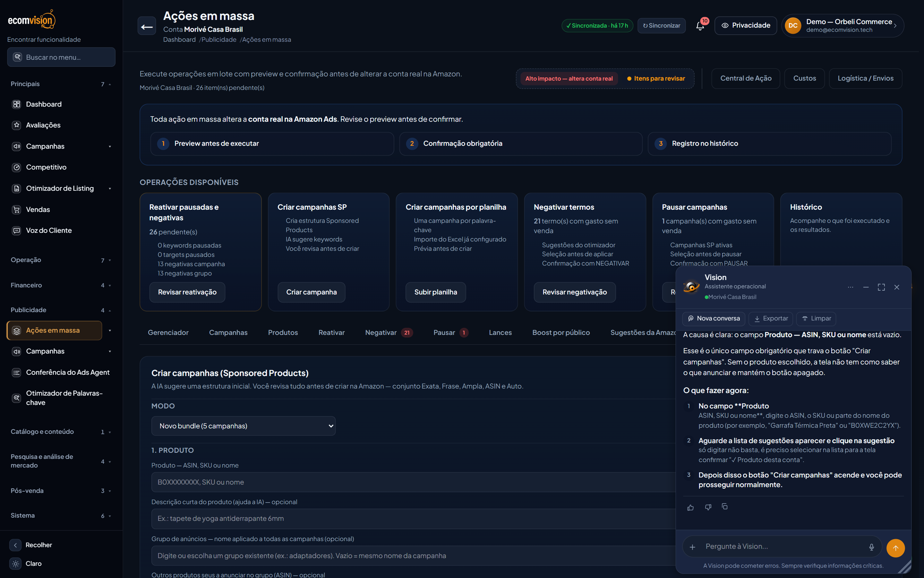Click the thumbs up icon in Vision

tap(690, 507)
